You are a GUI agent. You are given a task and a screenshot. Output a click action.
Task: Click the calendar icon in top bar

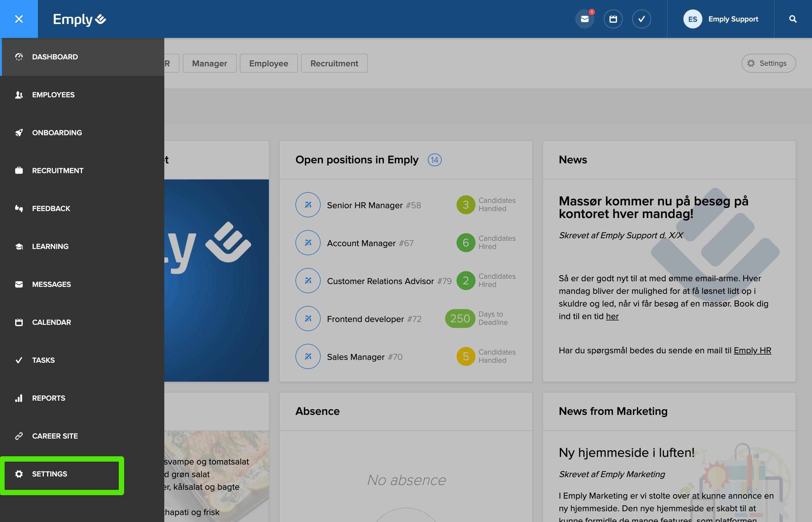point(613,19)
